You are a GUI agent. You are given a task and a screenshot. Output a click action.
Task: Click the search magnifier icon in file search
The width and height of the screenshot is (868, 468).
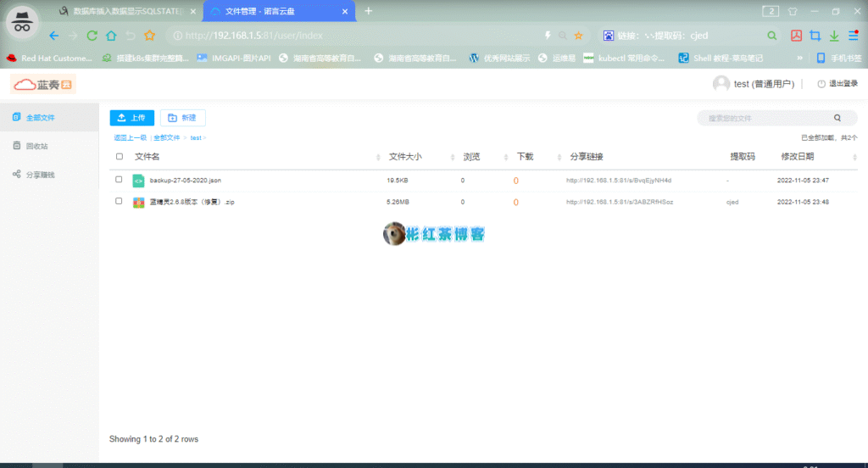click(837, 119)
